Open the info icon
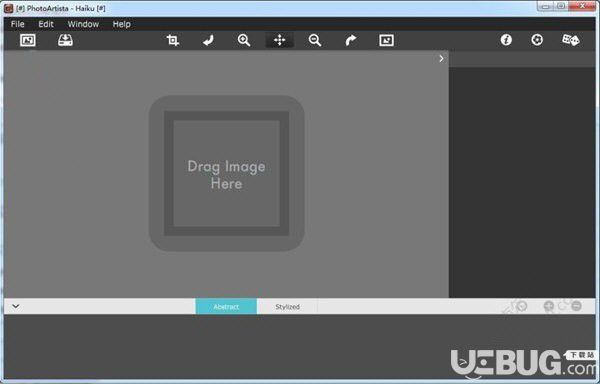 coord(506,40)
